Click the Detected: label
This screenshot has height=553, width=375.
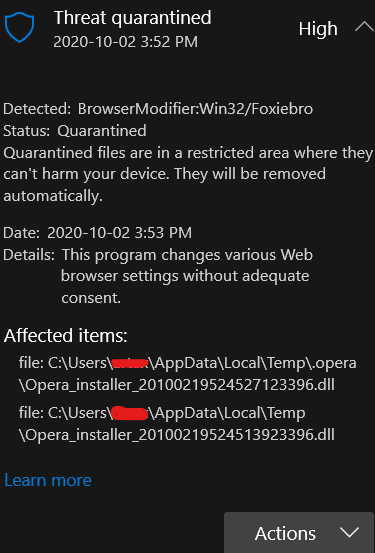(37, 109)
